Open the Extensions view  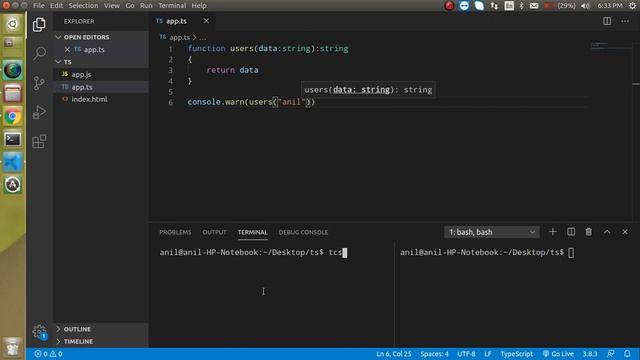click(39, 142)
